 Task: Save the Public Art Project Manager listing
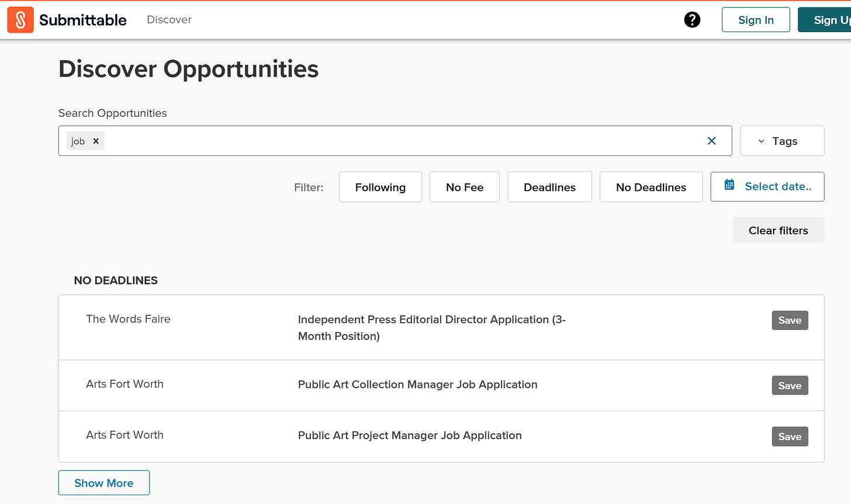pos(790,436)
